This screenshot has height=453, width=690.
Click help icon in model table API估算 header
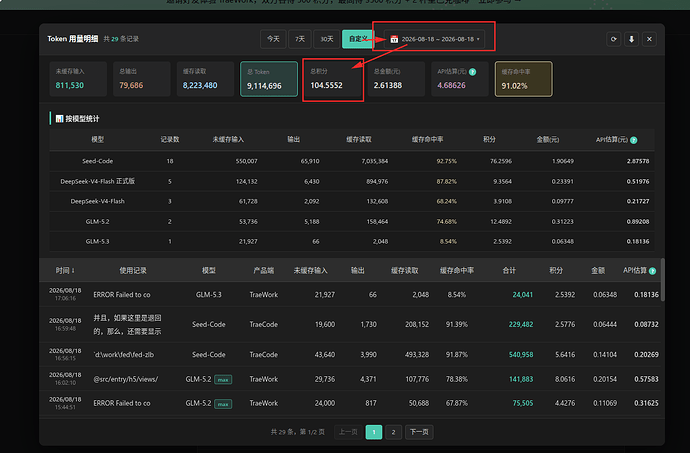tap(633, 140)
